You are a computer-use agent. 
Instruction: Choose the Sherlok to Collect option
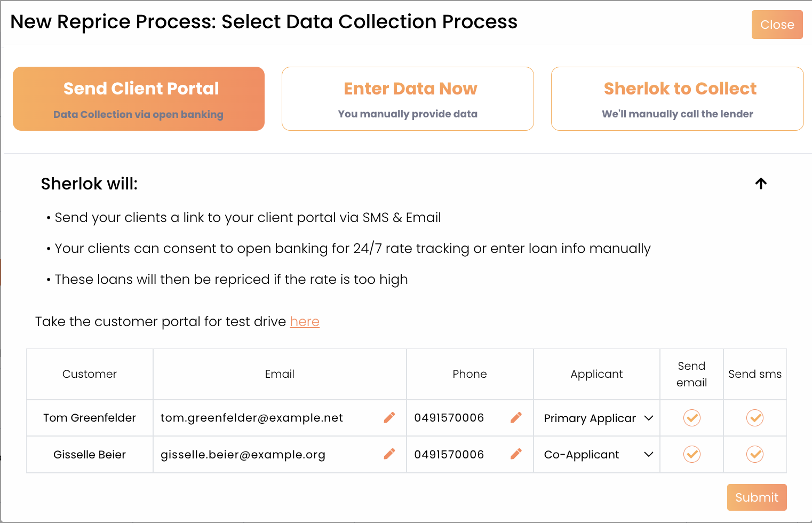click(x=677, y=99)
